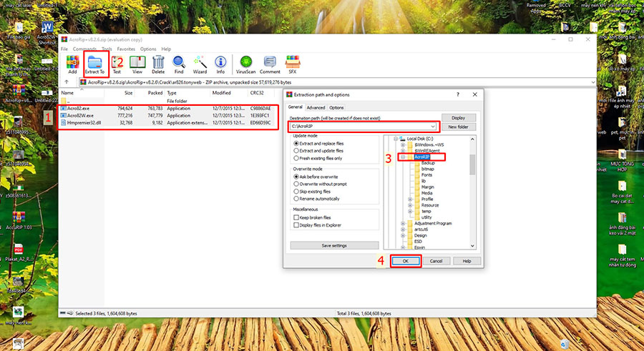Open the archive address bar dropdown arrow

[x=592, y=82]
